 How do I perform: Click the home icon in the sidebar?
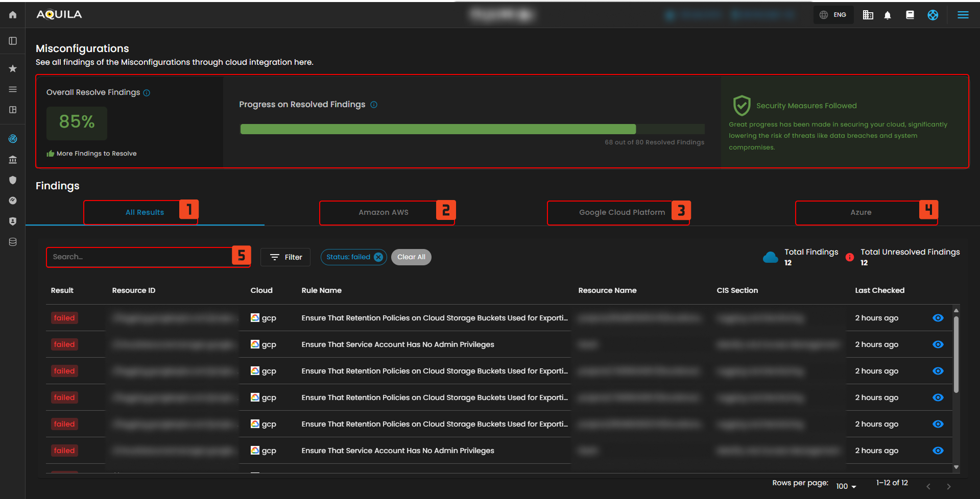(x=13, y=15)
